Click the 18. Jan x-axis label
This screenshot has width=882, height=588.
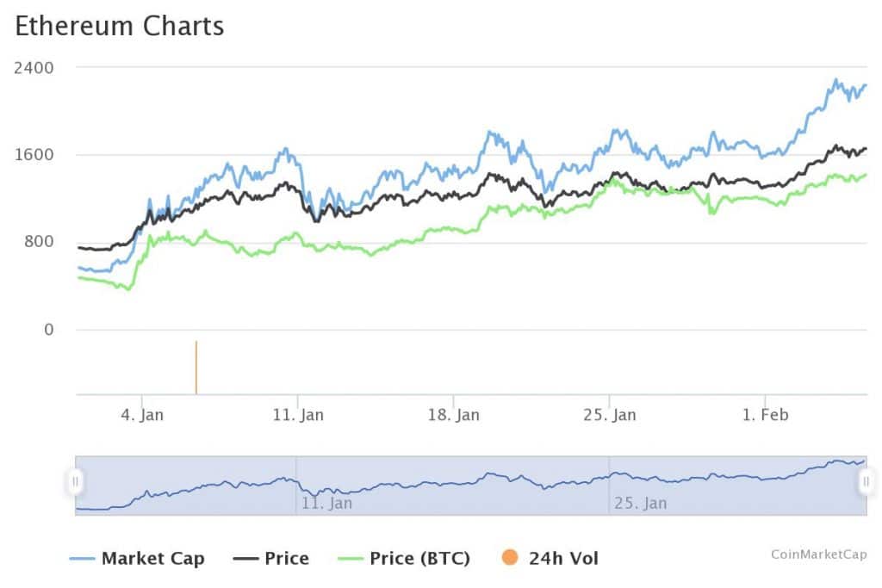click(x=454, y=415)
